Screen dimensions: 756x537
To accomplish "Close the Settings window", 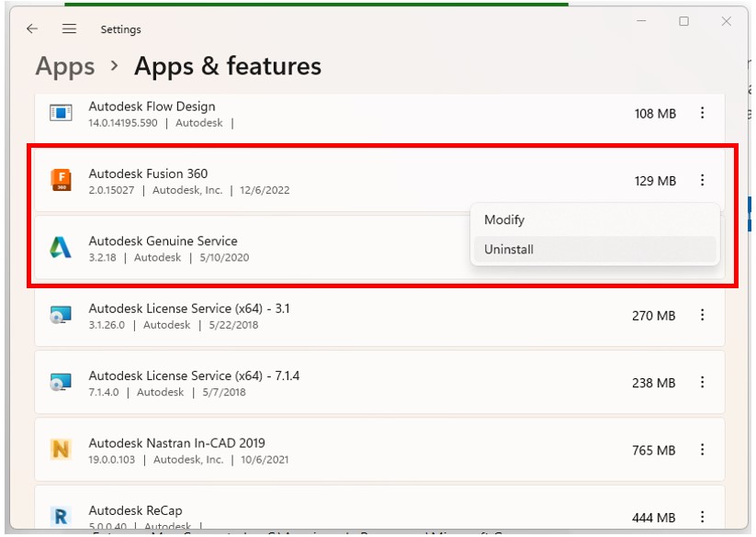I will (726, 21).
